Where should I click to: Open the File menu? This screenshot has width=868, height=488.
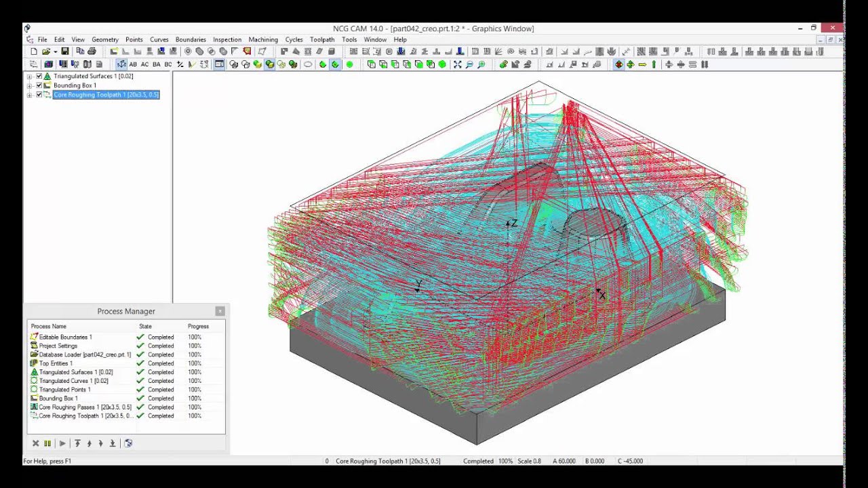pos(42,39)
